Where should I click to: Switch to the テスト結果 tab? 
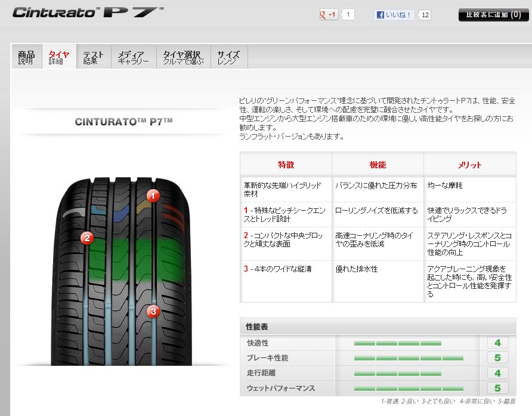[x=93, y=57]
